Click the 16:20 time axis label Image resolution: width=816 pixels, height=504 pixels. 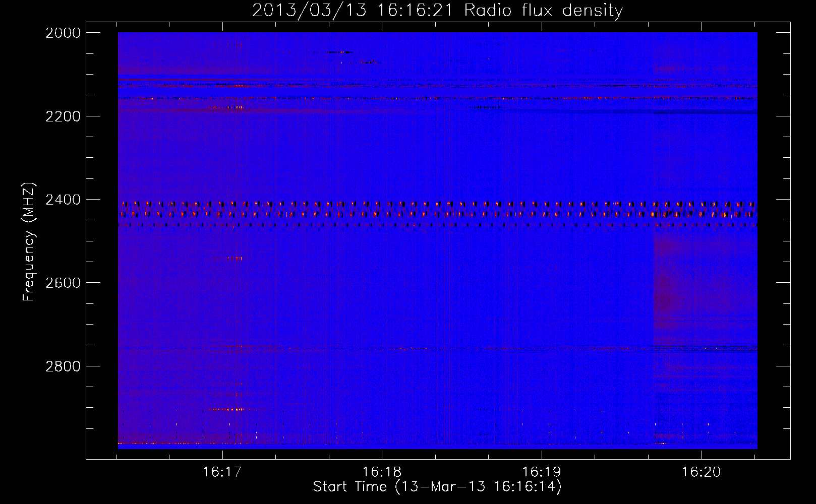(x=702, y=472)
